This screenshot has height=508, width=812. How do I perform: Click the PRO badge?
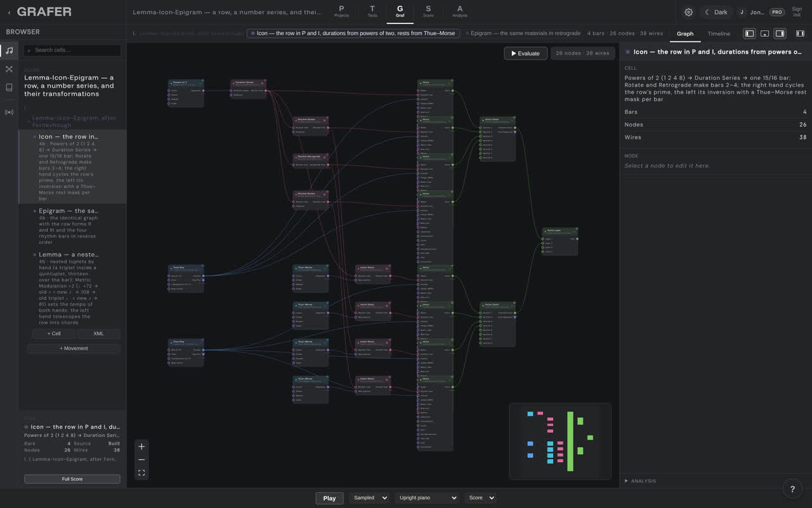776,12
